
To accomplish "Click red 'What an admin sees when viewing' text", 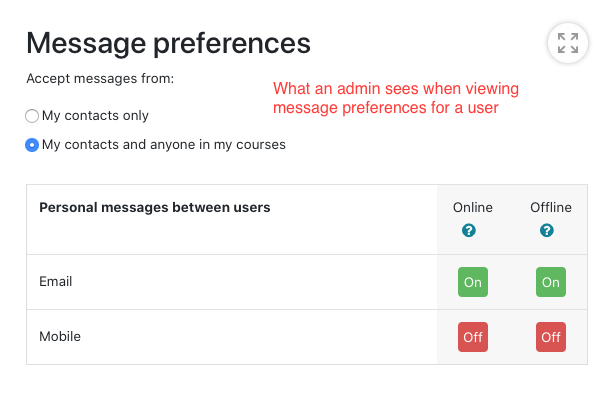I will (x=396, y=89).
